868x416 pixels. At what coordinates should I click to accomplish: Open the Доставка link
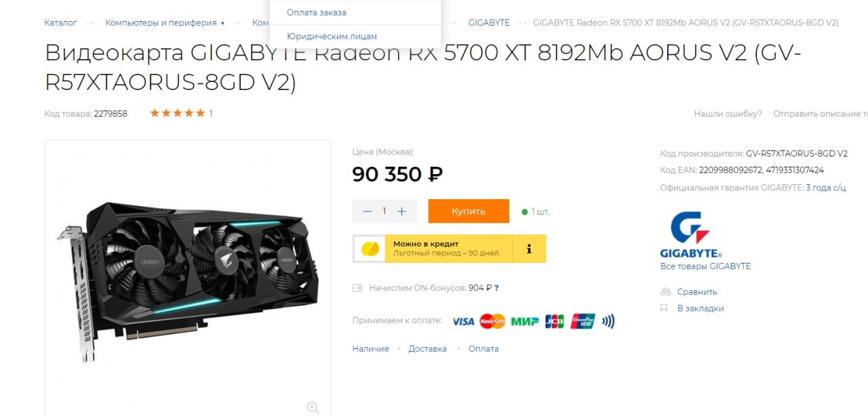(427, 349)
